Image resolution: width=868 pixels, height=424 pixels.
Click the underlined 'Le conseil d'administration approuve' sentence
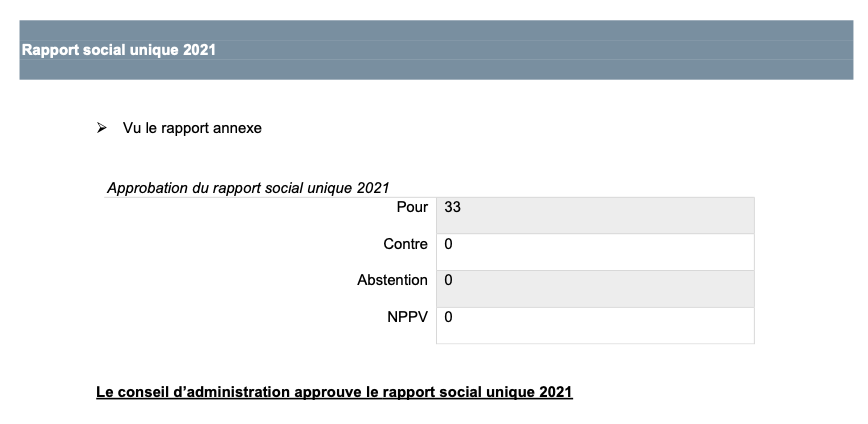click(x=334, y=392)
